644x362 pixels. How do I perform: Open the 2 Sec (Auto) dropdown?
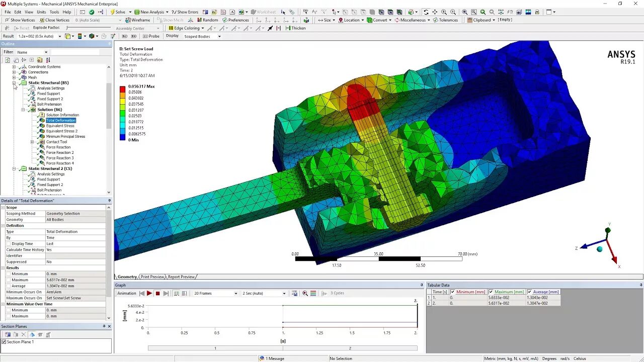pyautogui.click(x=284, y=293)
